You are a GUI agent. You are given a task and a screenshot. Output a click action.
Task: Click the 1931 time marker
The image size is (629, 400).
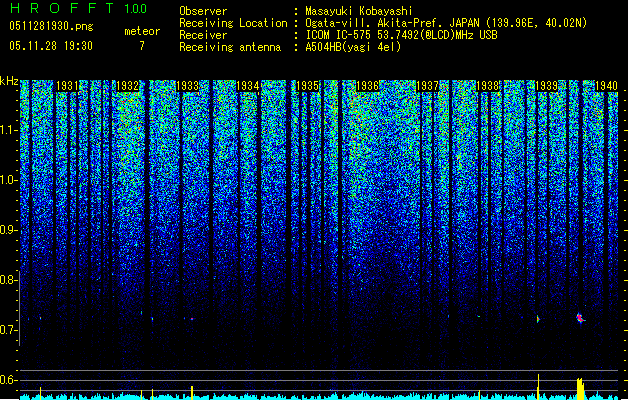(67, 86)
